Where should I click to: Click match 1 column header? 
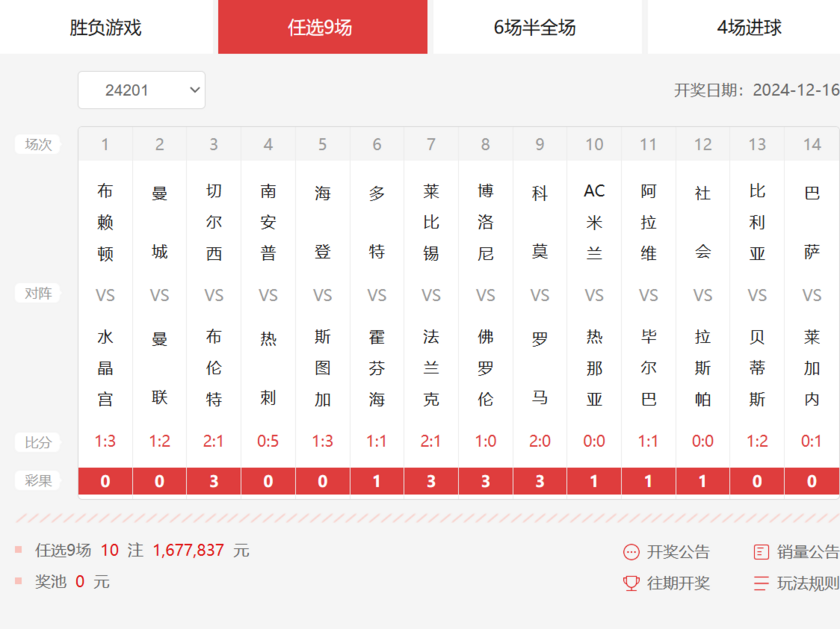pos(105,145)
